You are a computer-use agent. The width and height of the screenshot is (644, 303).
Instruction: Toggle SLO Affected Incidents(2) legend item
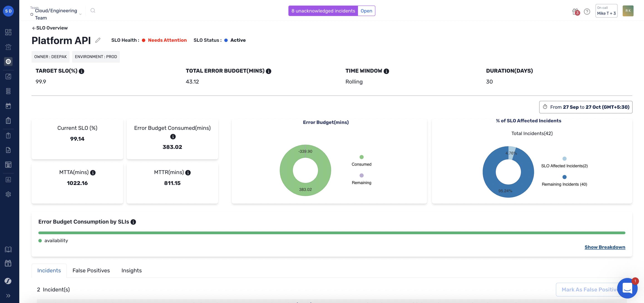[x=564, y=163]
